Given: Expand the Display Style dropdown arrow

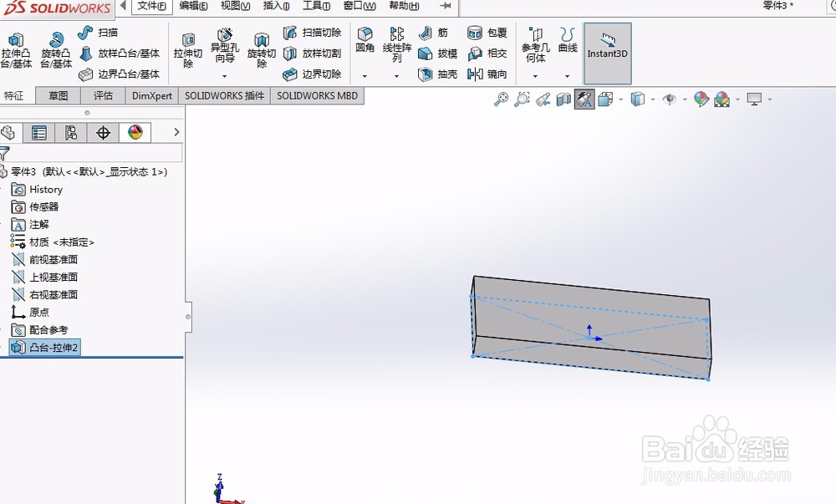Looking at the screenshot, I should tap(653, 99).
